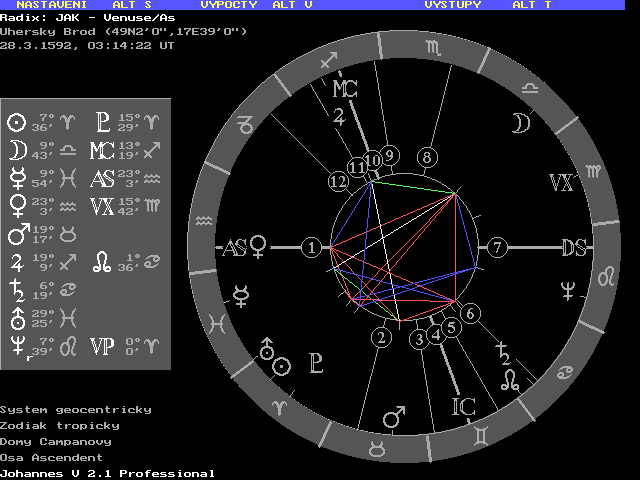The image size is (640, 480).
Task: Click the Venus symbol beside the AS label
Action: (258, 246)
